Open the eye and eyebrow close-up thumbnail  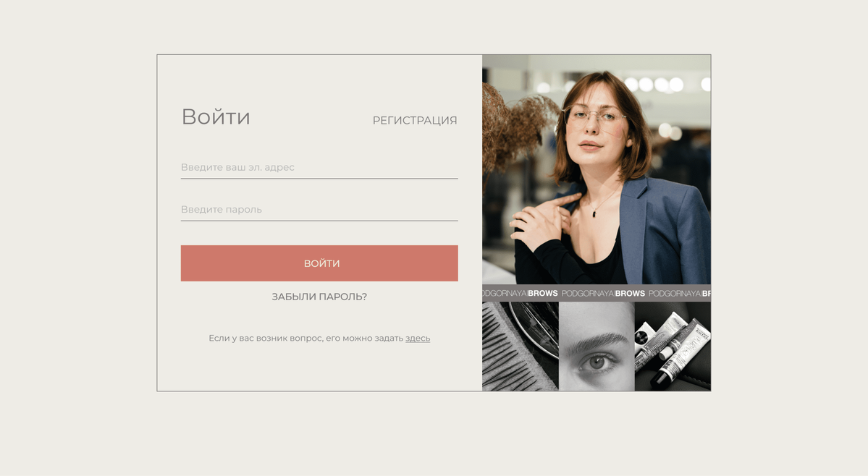pyautogui.click(x=597, y=347)
